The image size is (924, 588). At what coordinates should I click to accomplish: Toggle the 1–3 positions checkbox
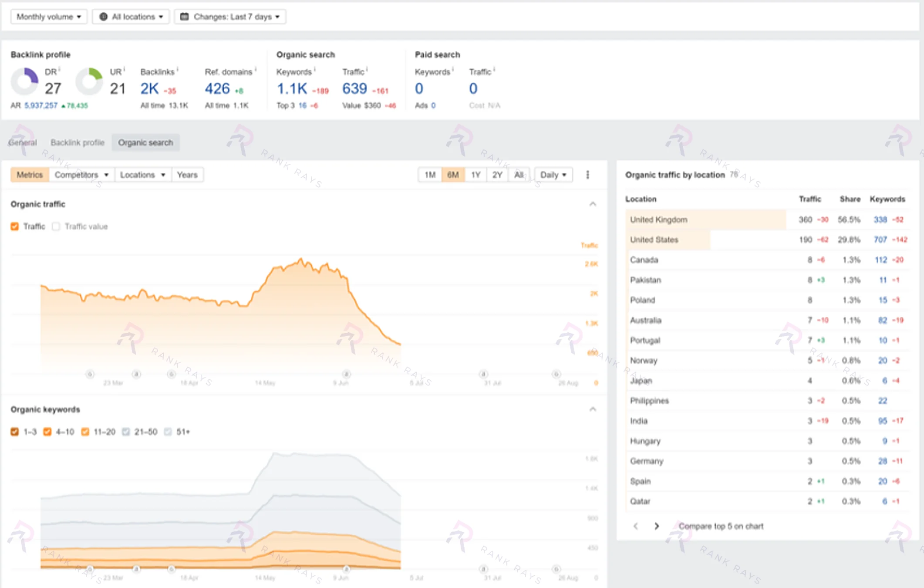tap(15, 432)
